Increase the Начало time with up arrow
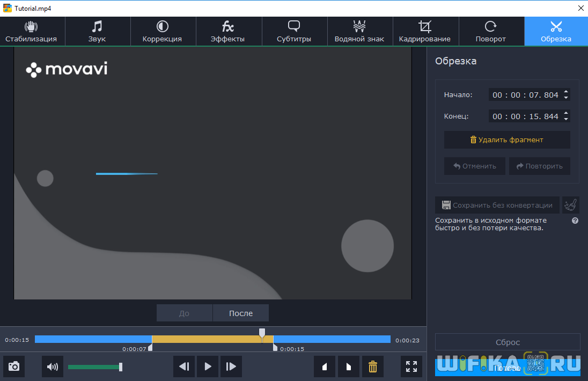Image resolution: width=588 pixels, height=381 pixels. (566, 92)
